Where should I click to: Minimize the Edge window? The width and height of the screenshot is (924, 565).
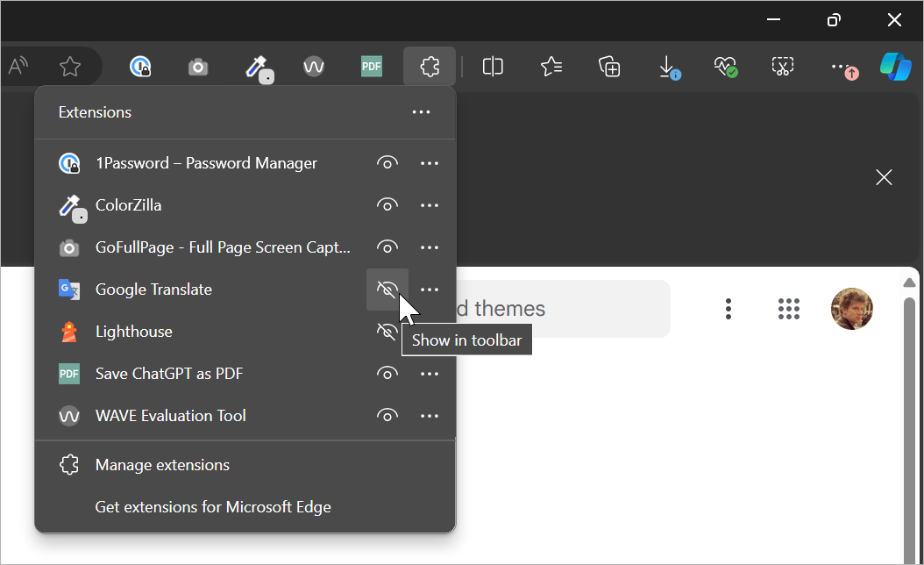[x=773, y=19]
